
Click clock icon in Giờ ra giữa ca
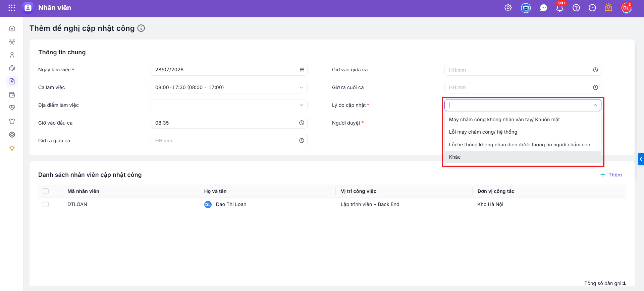click(302, 141)
